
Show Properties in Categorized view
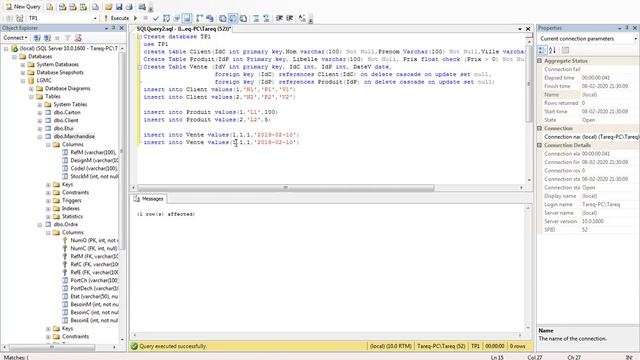coord(542,50)
